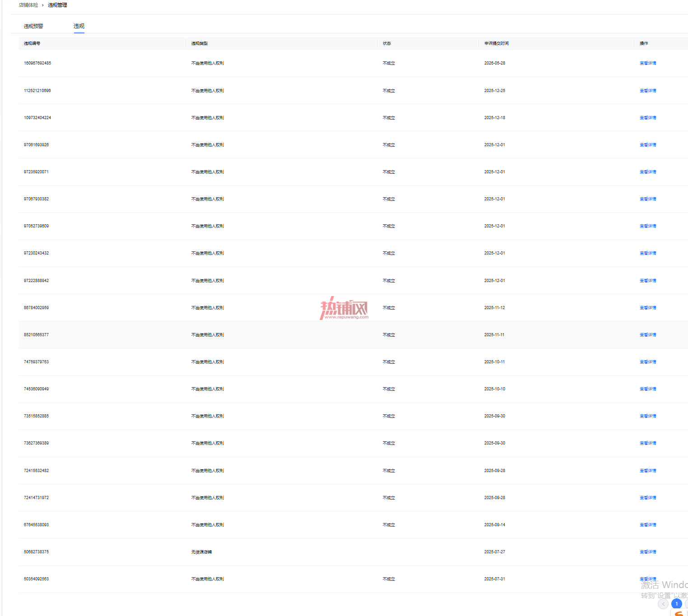Image resolution: width=688 pixels, height=616 pixels.
Task: Open details for violation 50354092563
Action: (x=648, y=579)
